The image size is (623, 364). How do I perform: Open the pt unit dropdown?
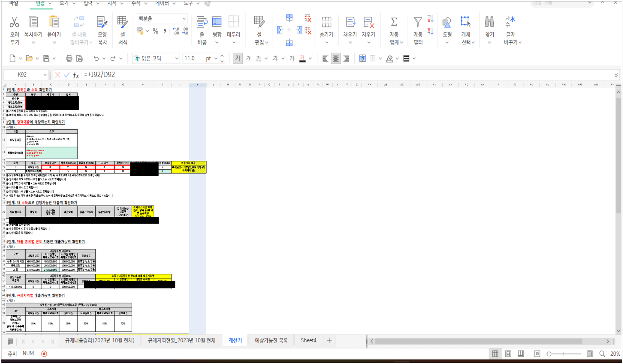216,58
